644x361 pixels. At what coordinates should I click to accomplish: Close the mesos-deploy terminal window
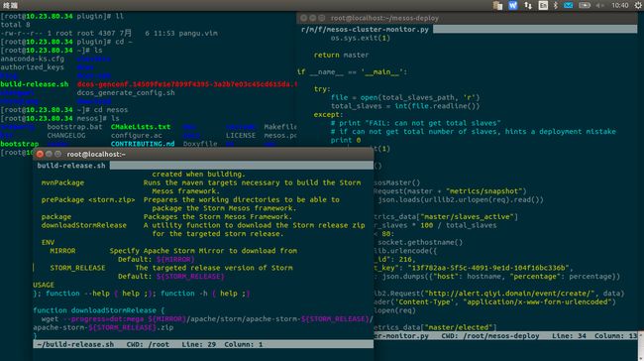(x=303, y=18)
